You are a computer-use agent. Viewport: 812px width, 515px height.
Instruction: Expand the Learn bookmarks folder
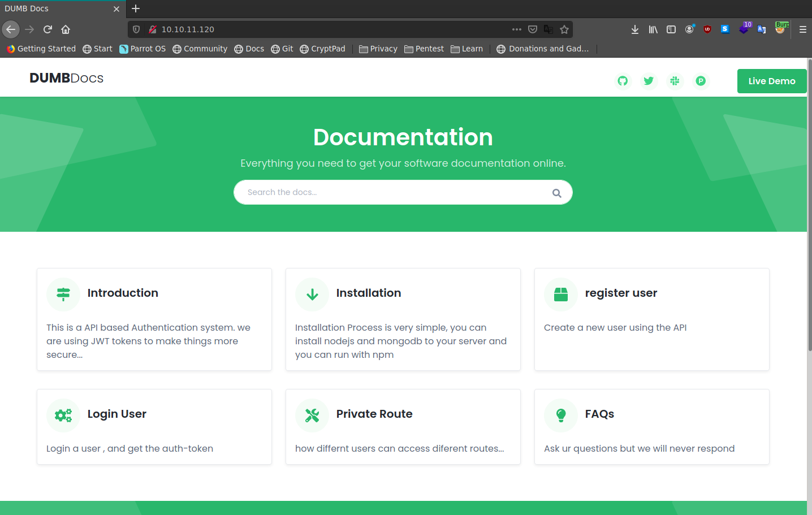[467, 49]
